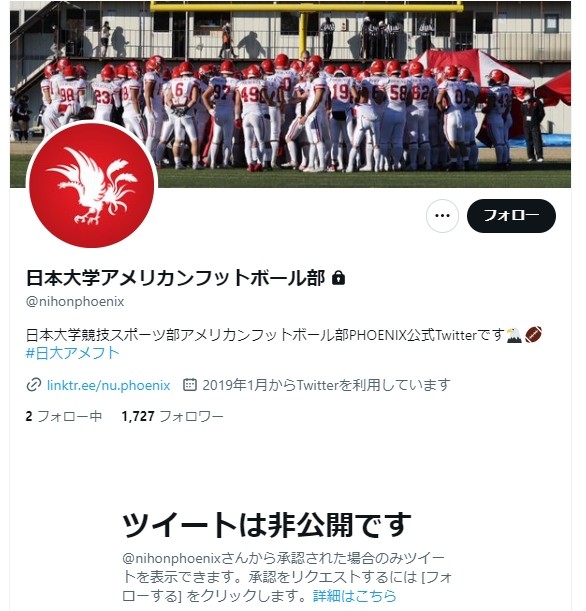
Task: Click @nihonphoenix in the protected tweets notice
Action: click(x=171, y=558)
